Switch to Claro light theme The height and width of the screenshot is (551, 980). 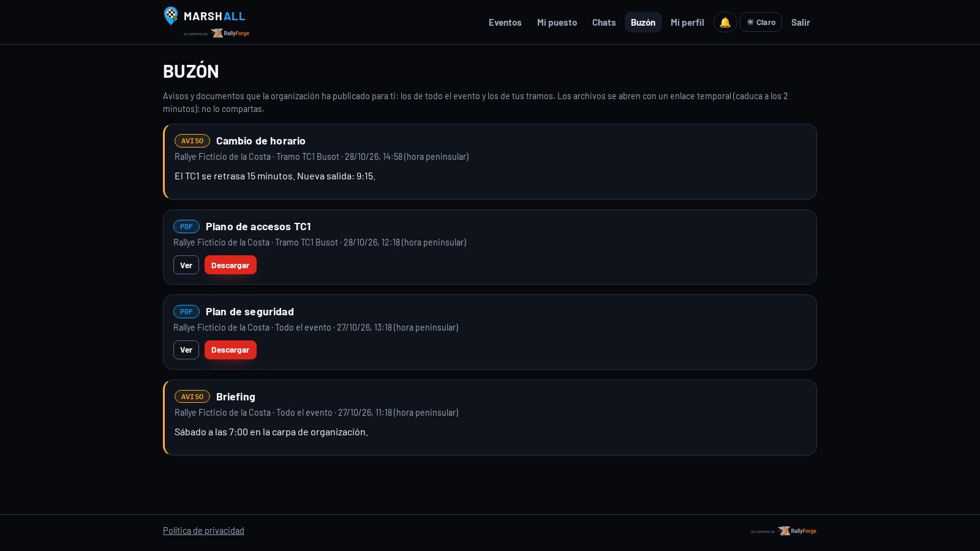pyautogui.click(x=761, y=22)
